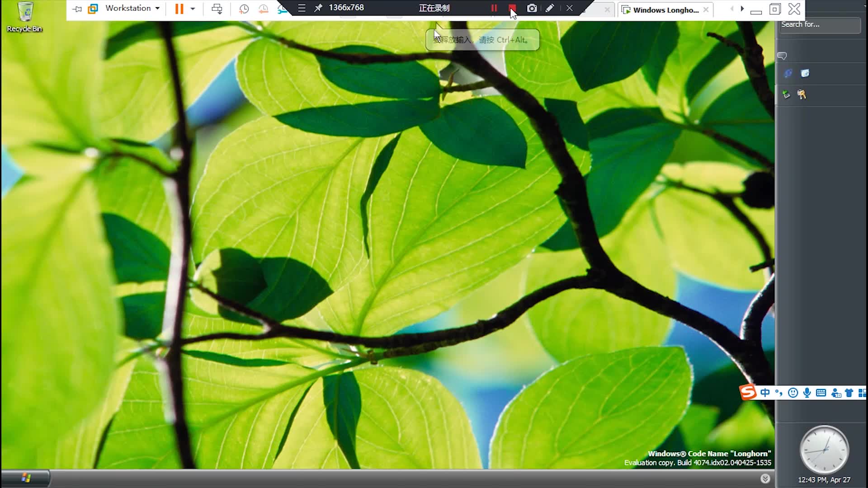The height and width of the screenshot is (488, 868).
Task: Open the recorder hamburger menu
Action: click(x=301, y=8)
